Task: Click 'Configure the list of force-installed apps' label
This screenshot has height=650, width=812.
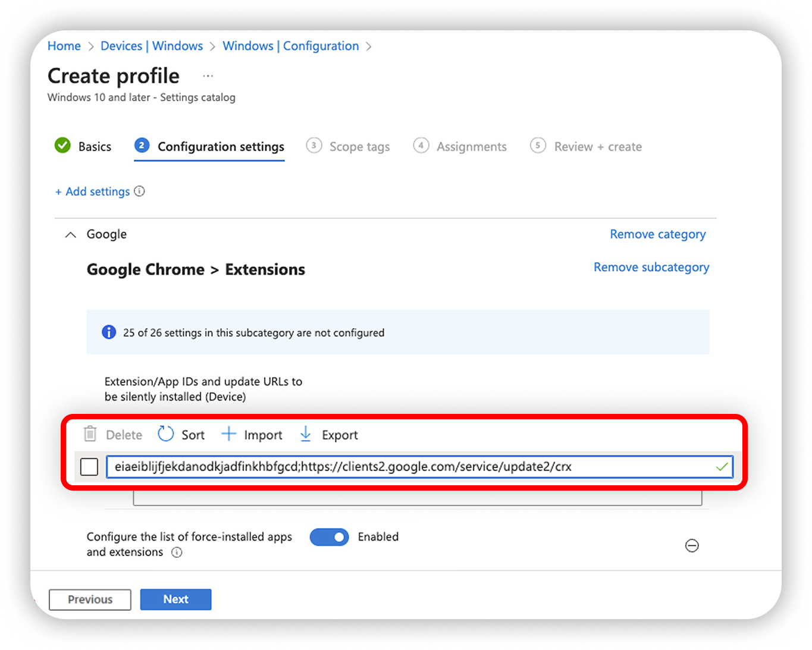Action: [189, 544]
